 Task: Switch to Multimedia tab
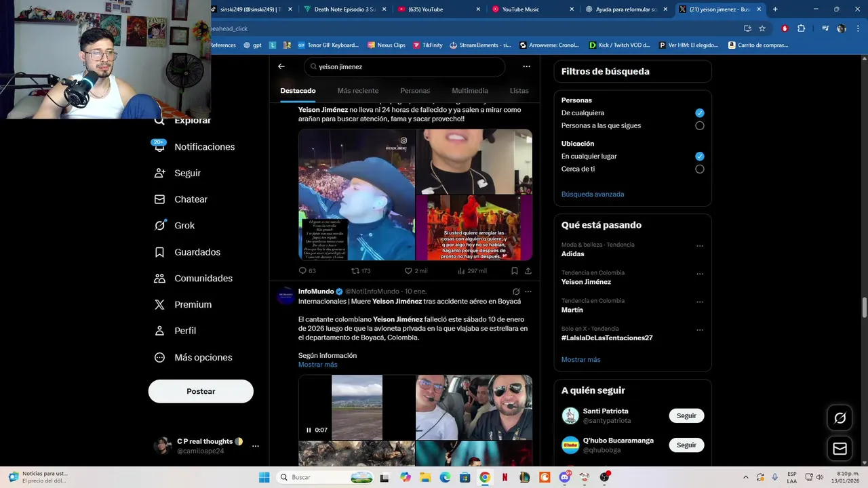(x=470, y=91)
